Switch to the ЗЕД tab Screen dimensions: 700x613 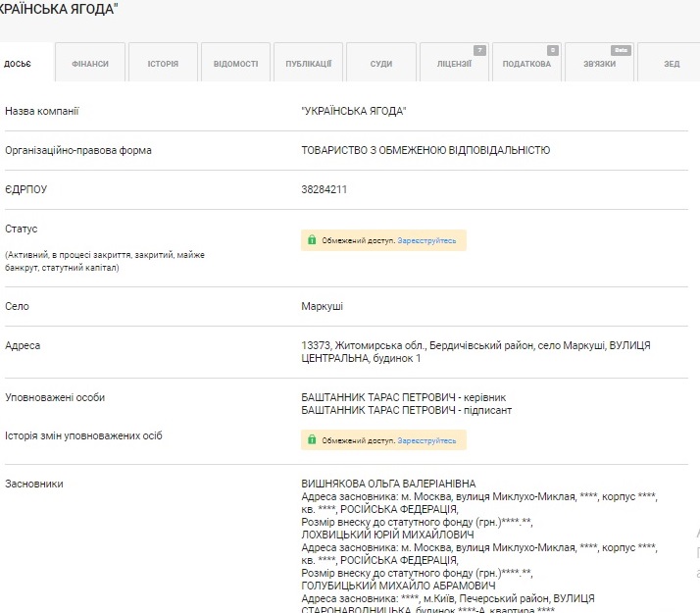pyautogui.click(x=672, y=64)
